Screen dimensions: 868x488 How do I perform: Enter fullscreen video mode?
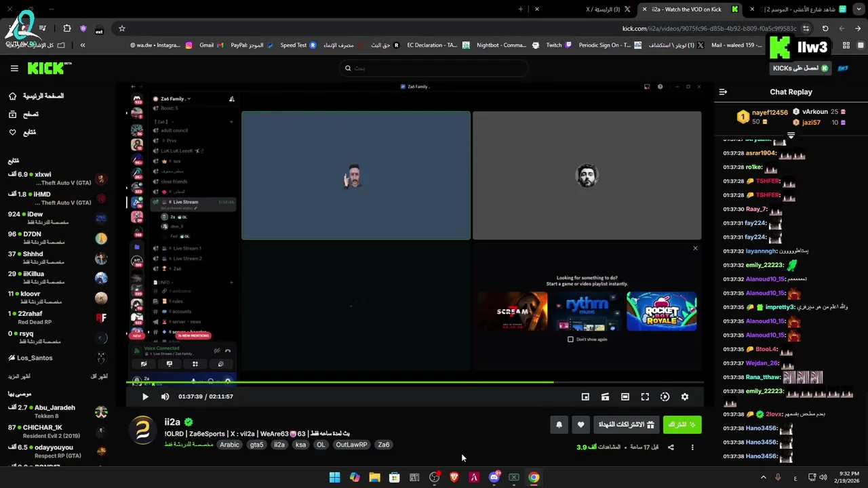click(x=645, y=396)
